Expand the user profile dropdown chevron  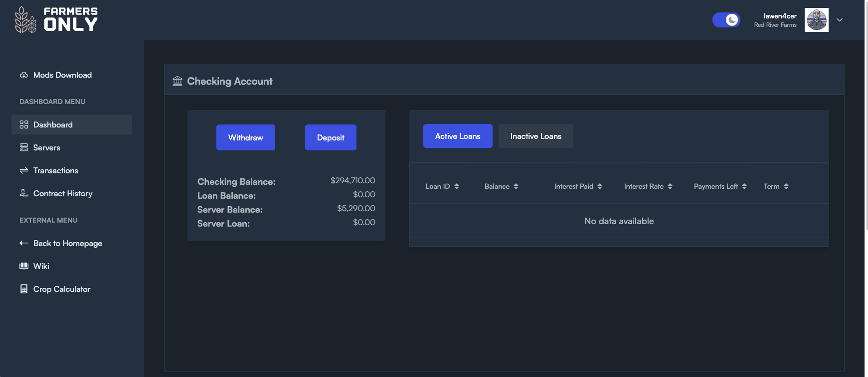click(840, 20)
